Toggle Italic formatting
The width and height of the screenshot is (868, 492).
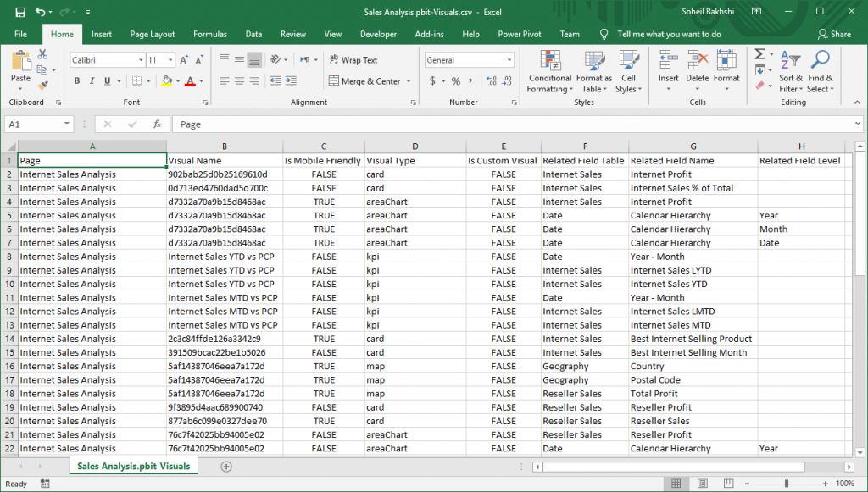click(92, 81)
